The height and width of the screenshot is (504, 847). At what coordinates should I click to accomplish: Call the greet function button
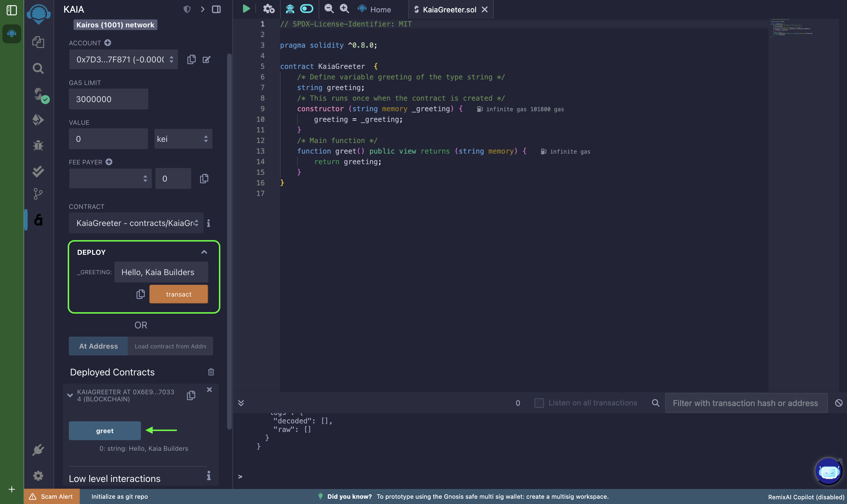(x=105, y=431)
